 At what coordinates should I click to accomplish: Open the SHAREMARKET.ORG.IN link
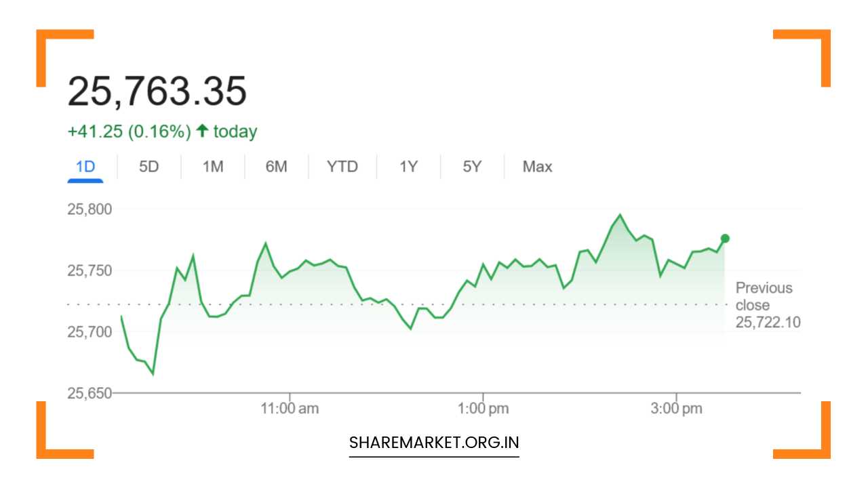pos(433,443)
